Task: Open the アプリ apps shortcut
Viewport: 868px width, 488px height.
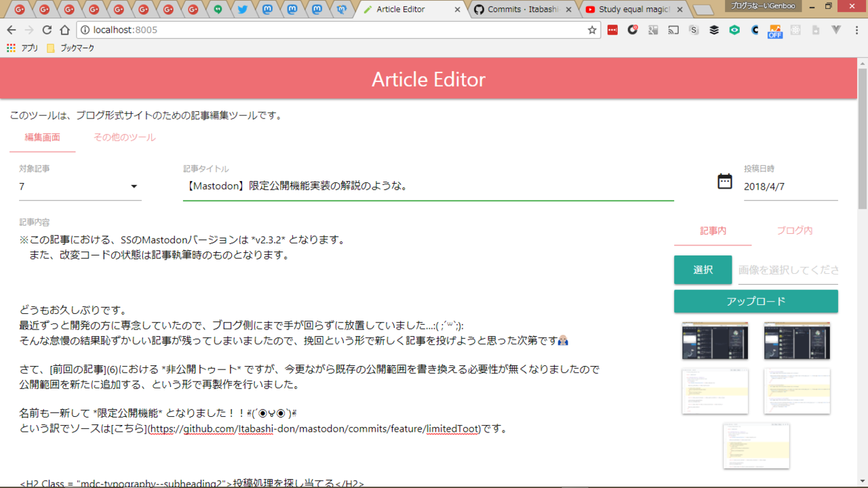Action: click(22, 48)
